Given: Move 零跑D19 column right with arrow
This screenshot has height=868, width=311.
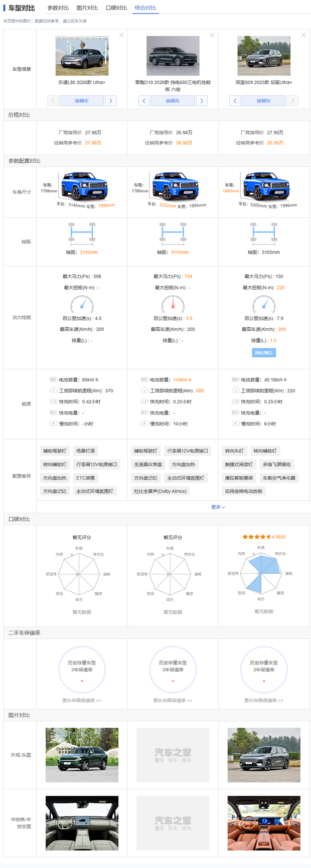Looking at the screenshot, I should (202, 101).
